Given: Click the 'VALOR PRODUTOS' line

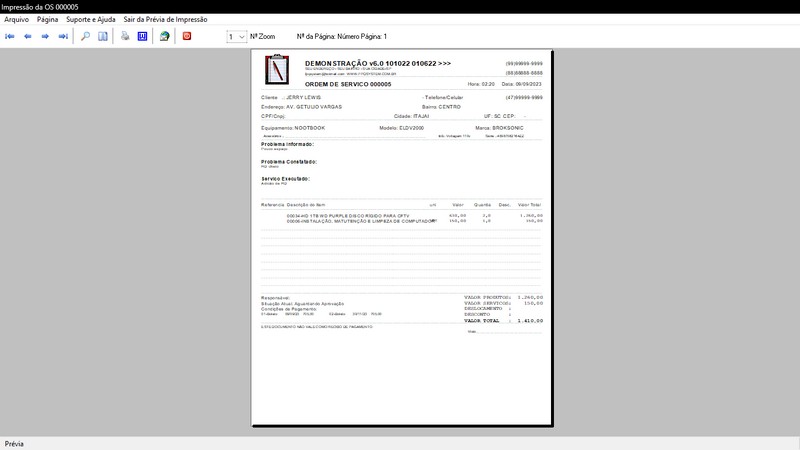Looking at the screenshot, I should point(503,297).
